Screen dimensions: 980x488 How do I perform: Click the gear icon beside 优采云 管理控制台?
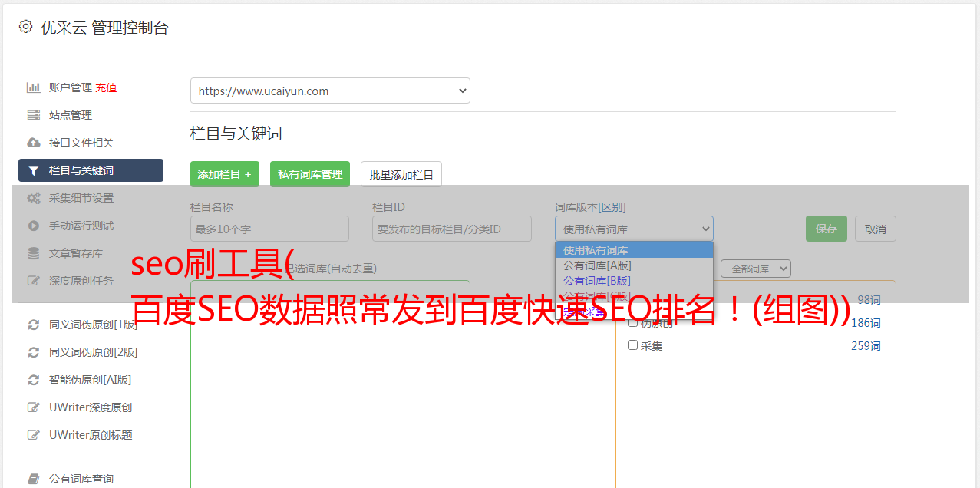25,27
